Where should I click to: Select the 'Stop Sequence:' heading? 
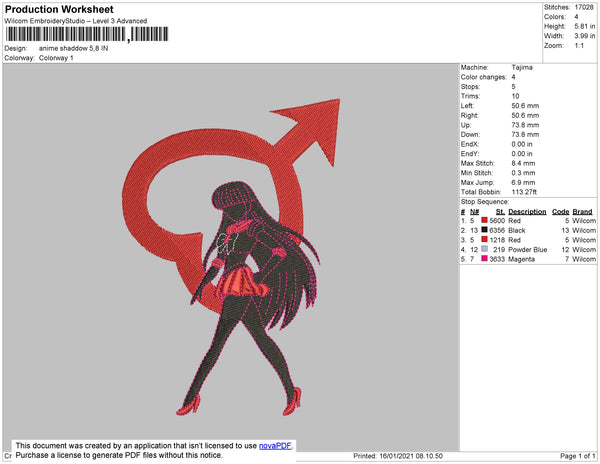point(484,202)
